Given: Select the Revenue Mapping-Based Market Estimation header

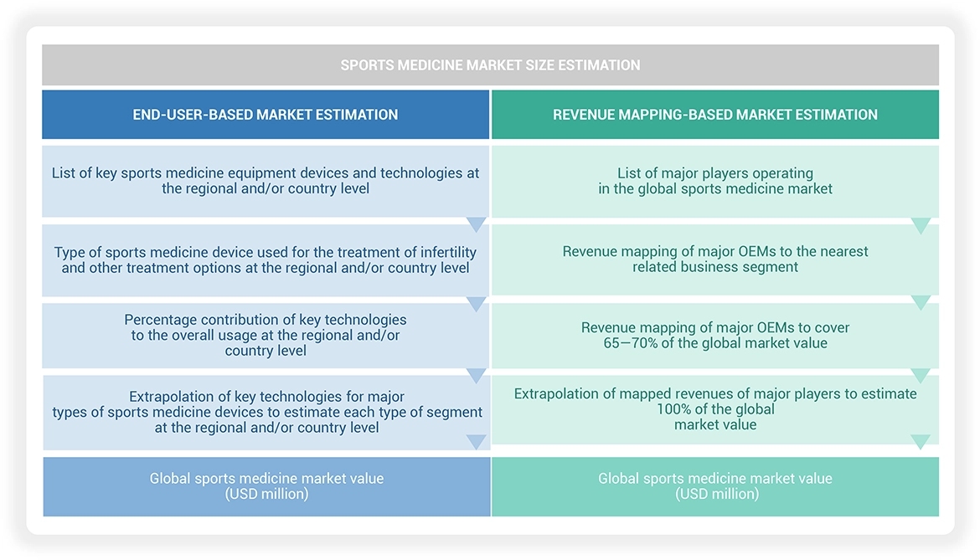Looking at the screenshot, I should (715, 115).
